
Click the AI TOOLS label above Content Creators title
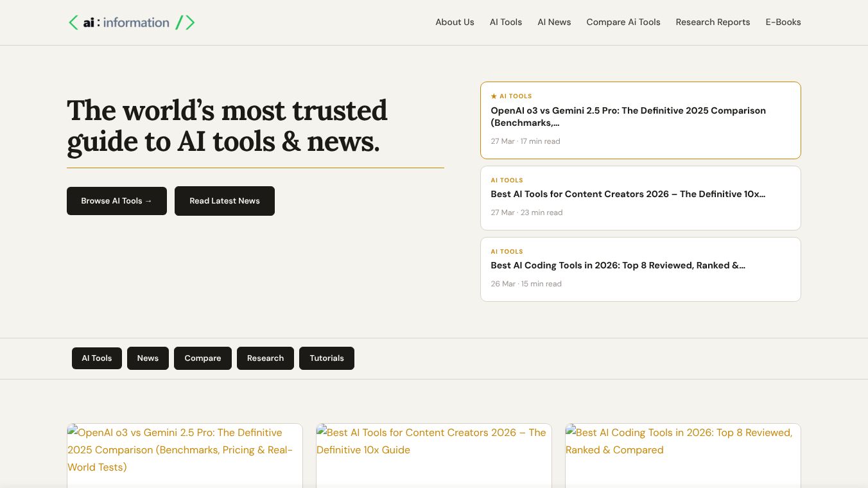(x=507, y=180)
